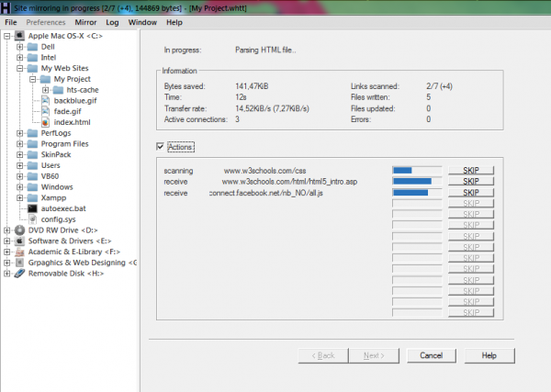Click the Parsing HTML file status text
This screenshot has height=392, width=551.
[265, 50]
